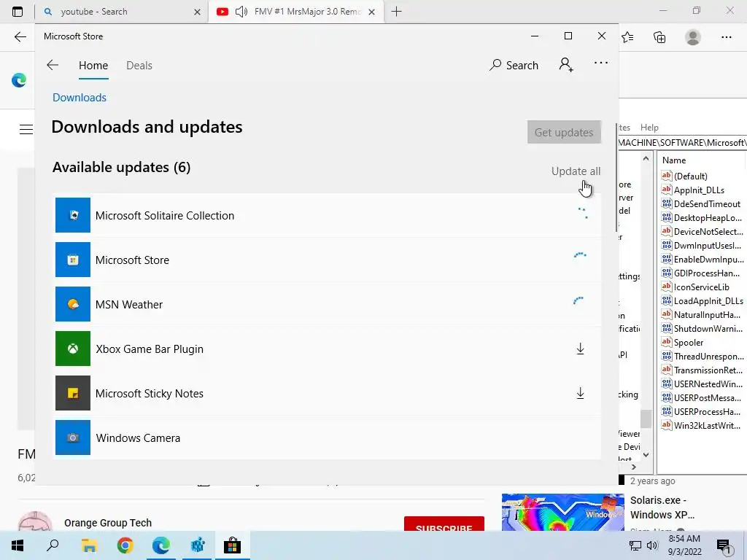Viewport: 747px width, 560px height.
Task: Open Orange Group Tech channel name
Action: coord(108,522)
